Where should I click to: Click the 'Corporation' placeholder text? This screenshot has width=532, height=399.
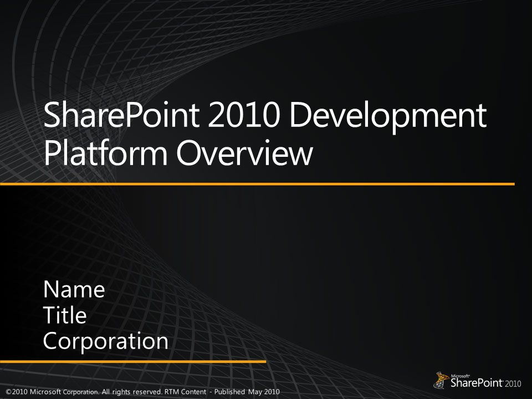point(106,341)
